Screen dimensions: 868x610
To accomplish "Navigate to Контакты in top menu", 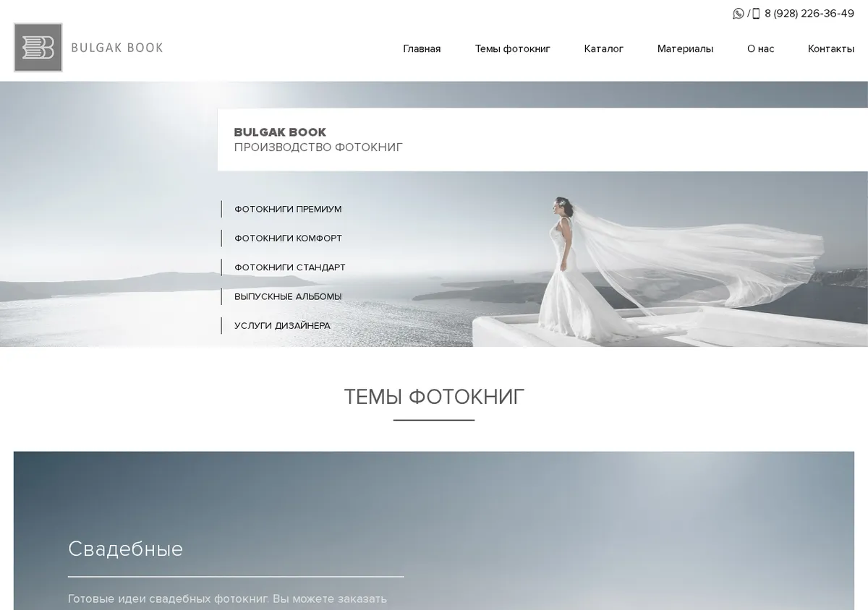I will pyautogui.click(x=831, y=48).
